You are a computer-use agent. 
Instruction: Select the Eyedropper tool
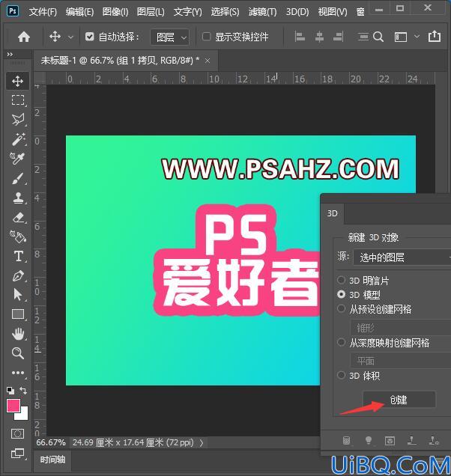[x=18, y=158]
